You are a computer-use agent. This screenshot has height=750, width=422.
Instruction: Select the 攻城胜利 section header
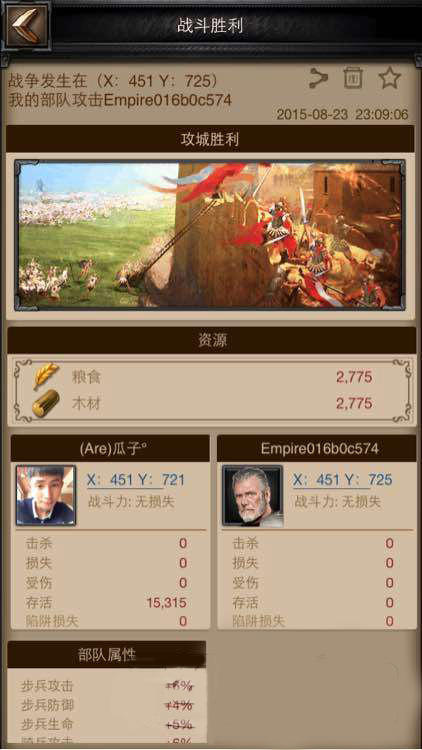(210, 139)
